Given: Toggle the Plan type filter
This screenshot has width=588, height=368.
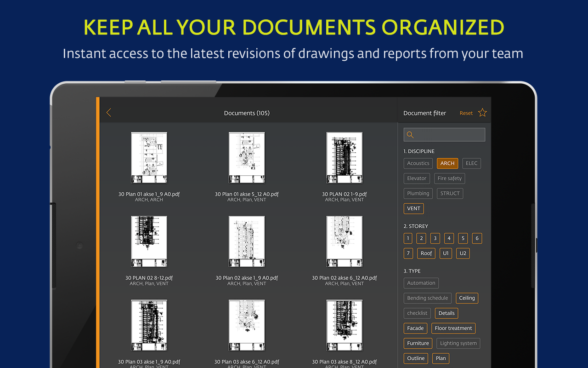Looking at the screenshot, I should click(441, 358).
